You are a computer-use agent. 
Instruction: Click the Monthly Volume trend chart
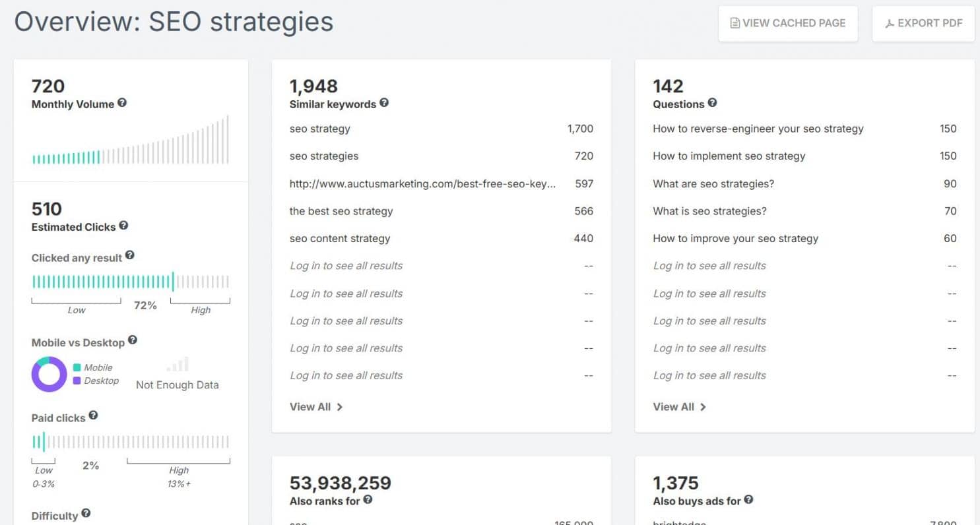(130, 142)
